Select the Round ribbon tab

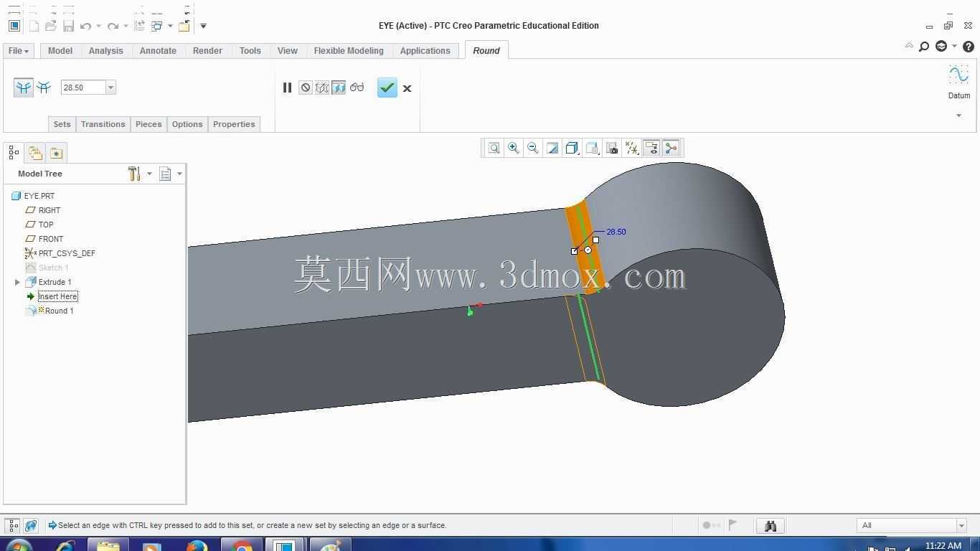[x=486, y=51]
